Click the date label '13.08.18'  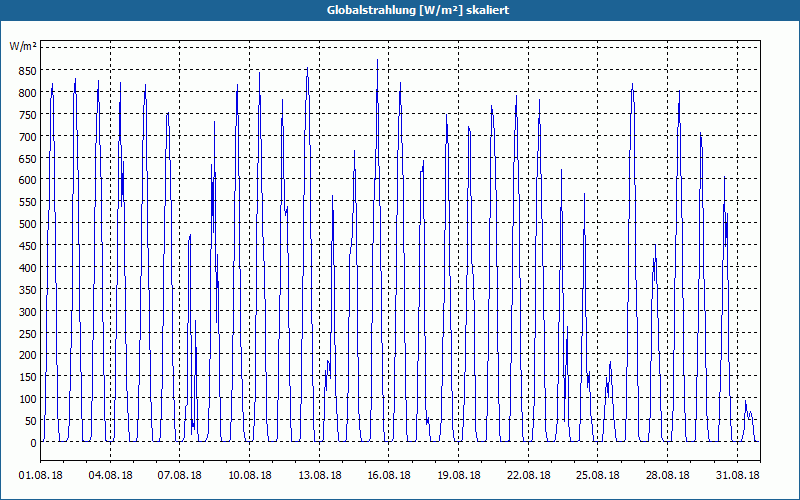point(319,475)
